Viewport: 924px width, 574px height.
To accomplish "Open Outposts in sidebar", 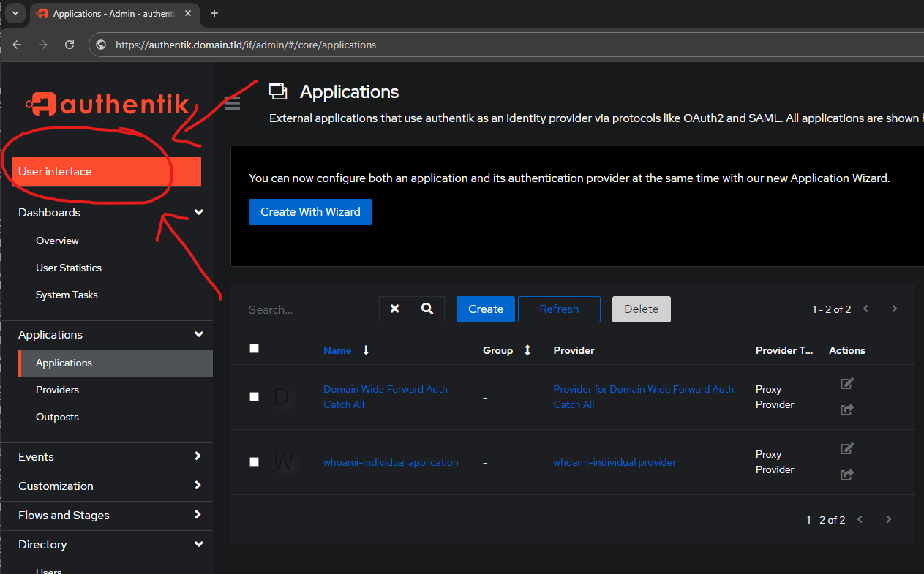I will pos(57,417).
